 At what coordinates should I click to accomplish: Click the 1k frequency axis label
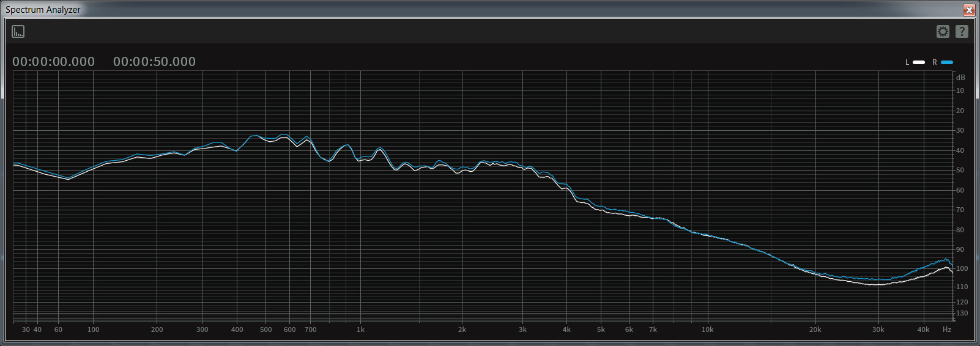tap(361, 329)
